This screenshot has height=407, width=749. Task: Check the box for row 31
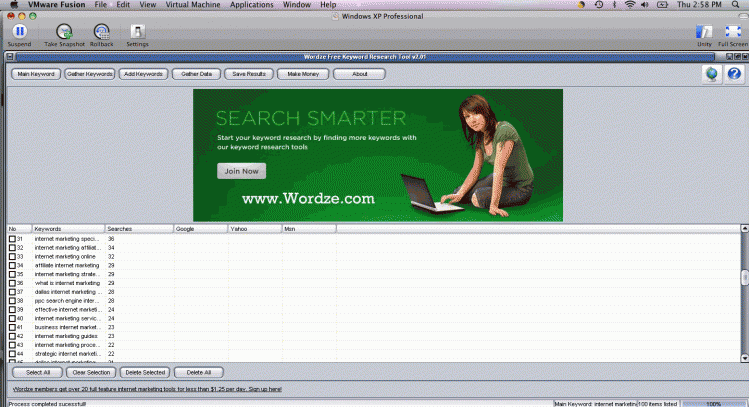pos(12,239)
